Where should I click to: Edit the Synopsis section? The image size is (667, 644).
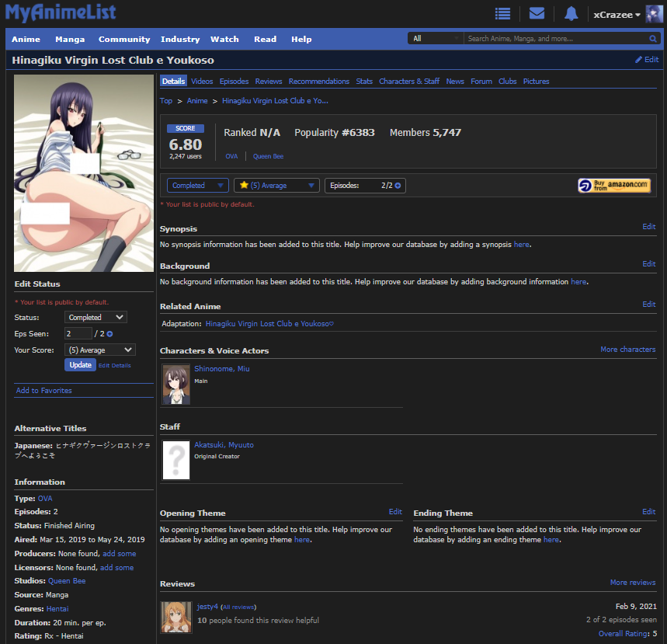point(648,227)
